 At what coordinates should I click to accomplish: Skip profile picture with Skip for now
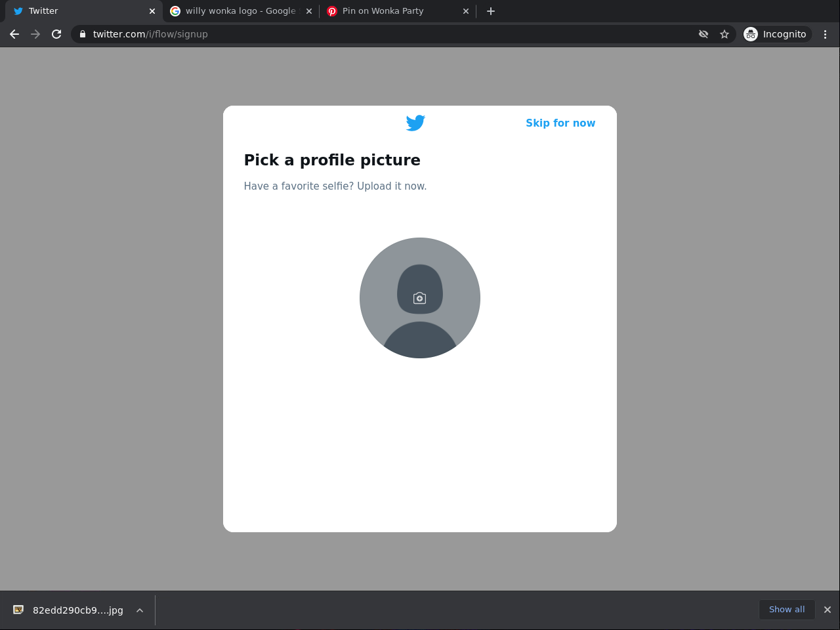tap(560, 123)
